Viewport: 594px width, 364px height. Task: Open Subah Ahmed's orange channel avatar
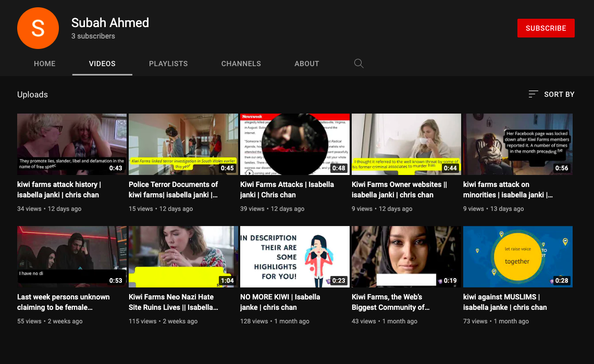tap(38, 28)
